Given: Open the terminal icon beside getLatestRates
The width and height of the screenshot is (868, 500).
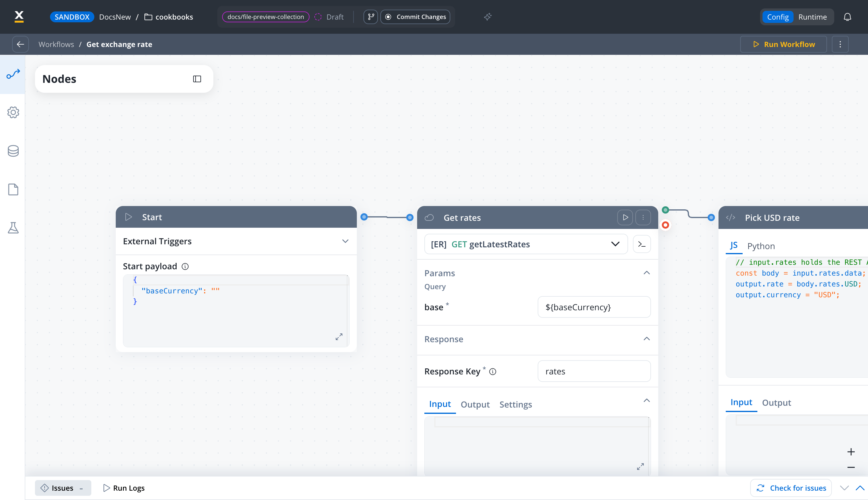Looking at the screenshot, I should coord(642,244).
